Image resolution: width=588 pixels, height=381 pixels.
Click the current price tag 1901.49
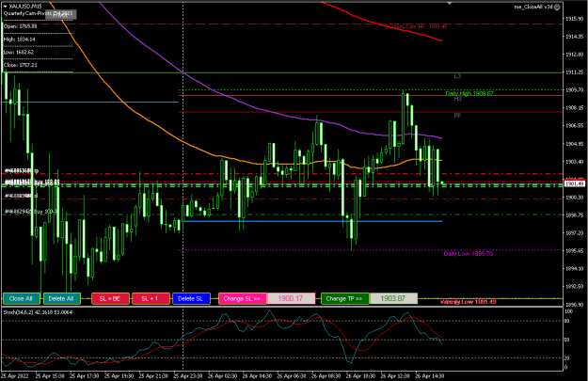(575, 183)
